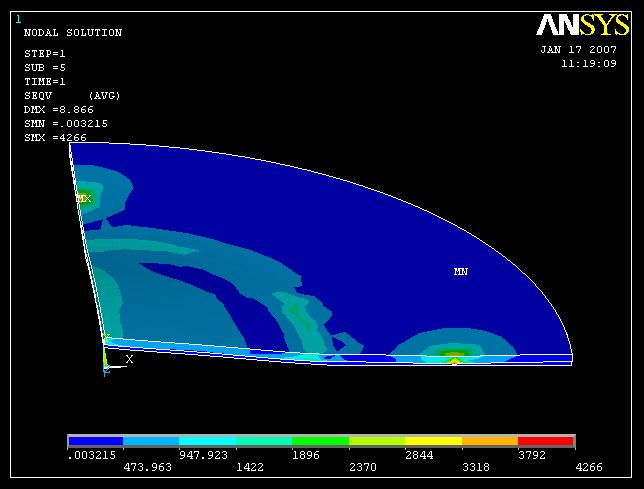Click legend value 3792
Image resolution: width=644 pixels, height=489 pixels.
point(532,455)
